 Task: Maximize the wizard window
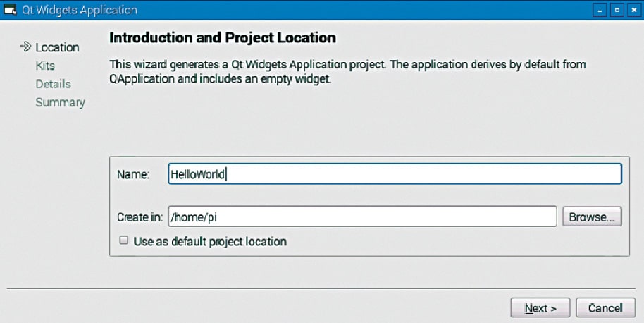615,11
